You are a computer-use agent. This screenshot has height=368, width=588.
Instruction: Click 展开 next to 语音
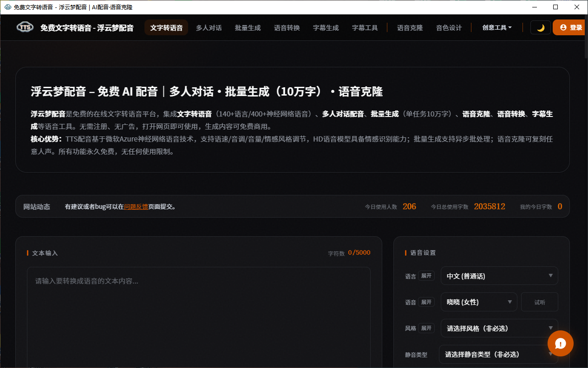pyautogui.click(x=426, y=302)
